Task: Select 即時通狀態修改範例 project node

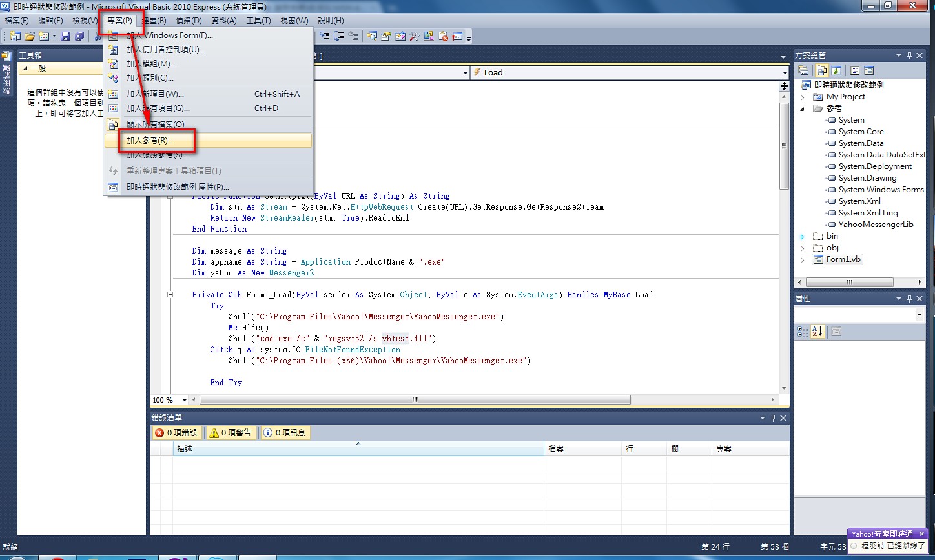Action: (x=848, y=85)
